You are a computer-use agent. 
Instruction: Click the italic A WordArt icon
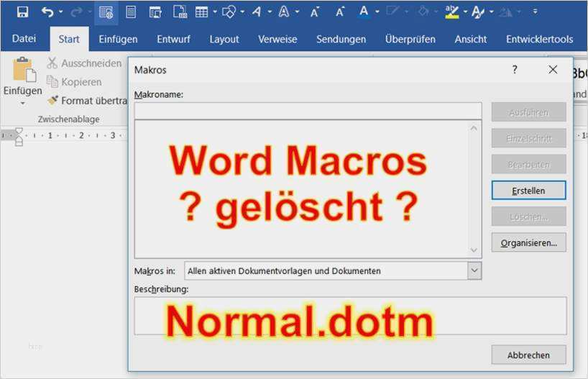pyautogui.click(x=257, y=12)
